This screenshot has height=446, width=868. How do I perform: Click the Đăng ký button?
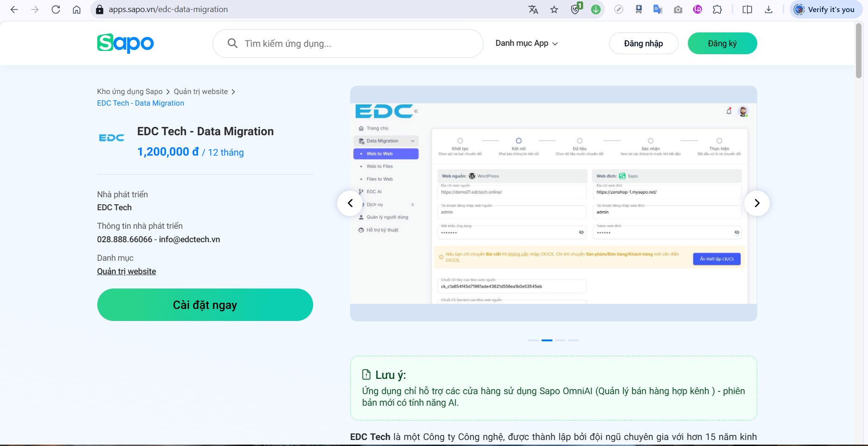pos(722,44)
